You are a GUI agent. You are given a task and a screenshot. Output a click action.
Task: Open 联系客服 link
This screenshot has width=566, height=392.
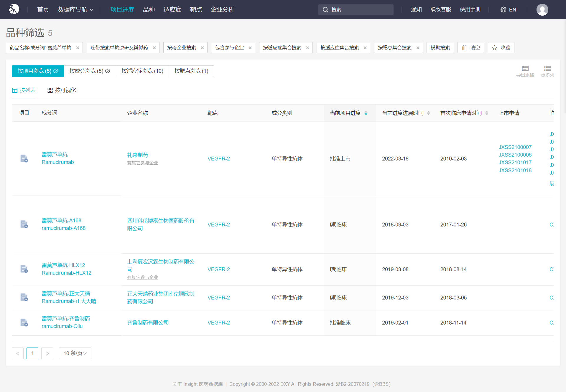click(441, 10)
